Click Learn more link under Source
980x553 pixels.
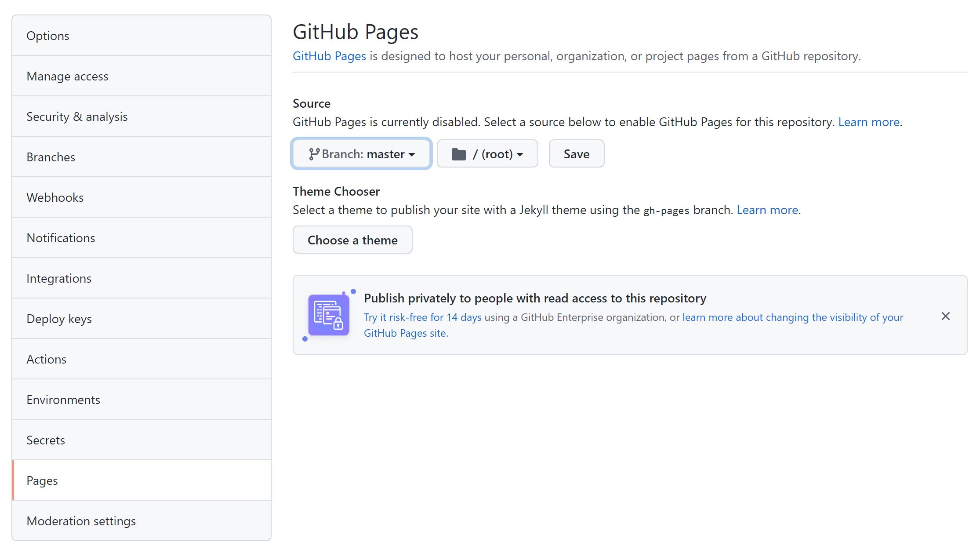pyautogui.click(x=869, y=122)
